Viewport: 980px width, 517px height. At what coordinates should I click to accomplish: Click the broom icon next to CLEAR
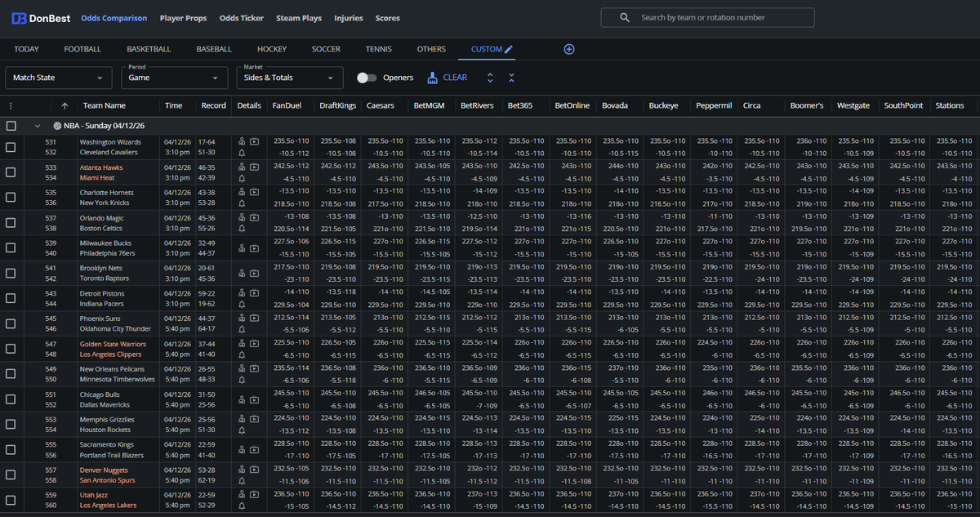[433, 78]
